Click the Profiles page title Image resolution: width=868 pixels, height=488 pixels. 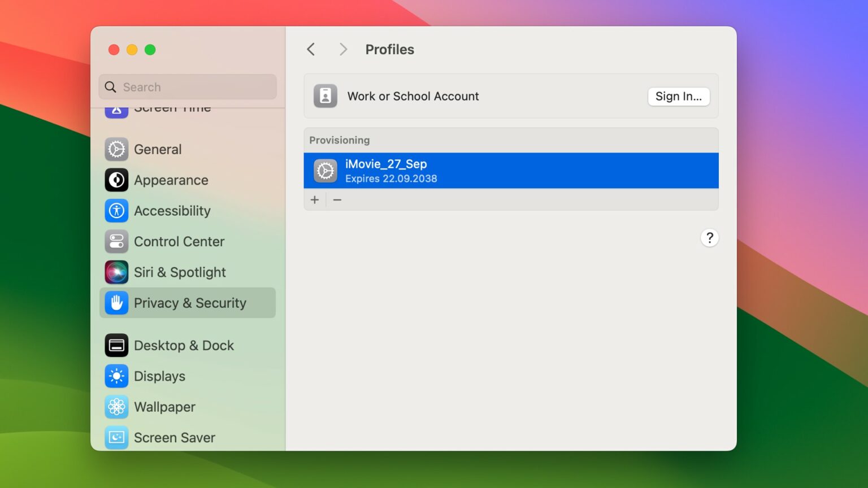pos(390,50)
